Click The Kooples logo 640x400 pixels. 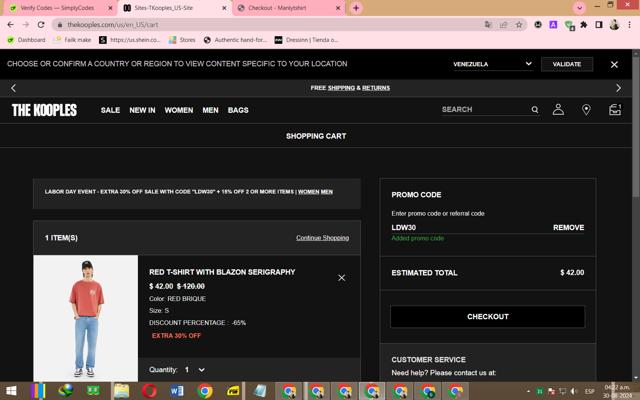pos(44,110)
